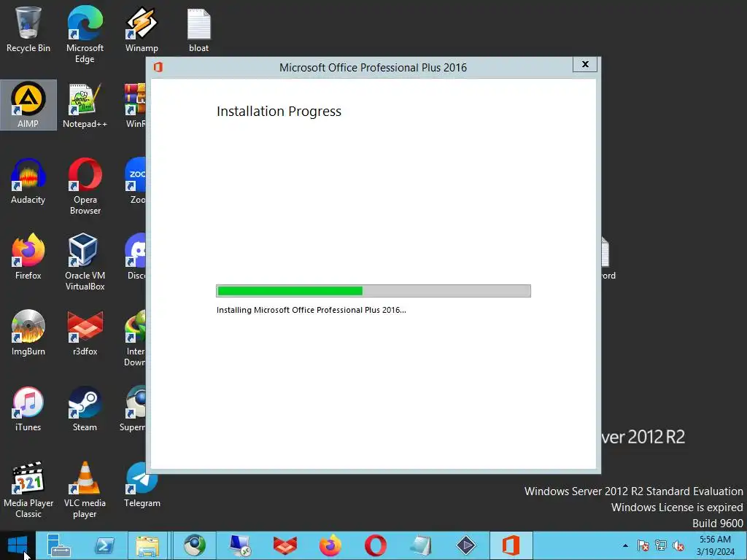
Task: Click 'Installing Microsoft Office Professional Plus 2016...' text
Action: [x=311, y=310]
